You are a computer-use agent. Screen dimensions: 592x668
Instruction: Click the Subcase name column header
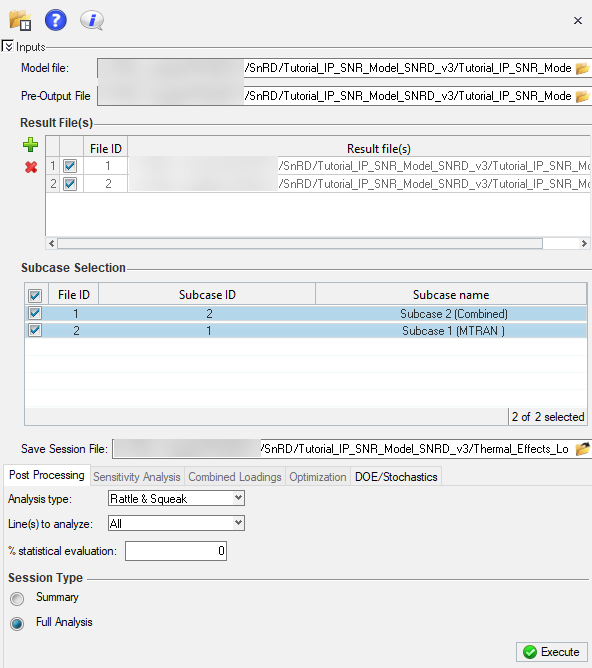click(451, 295)
